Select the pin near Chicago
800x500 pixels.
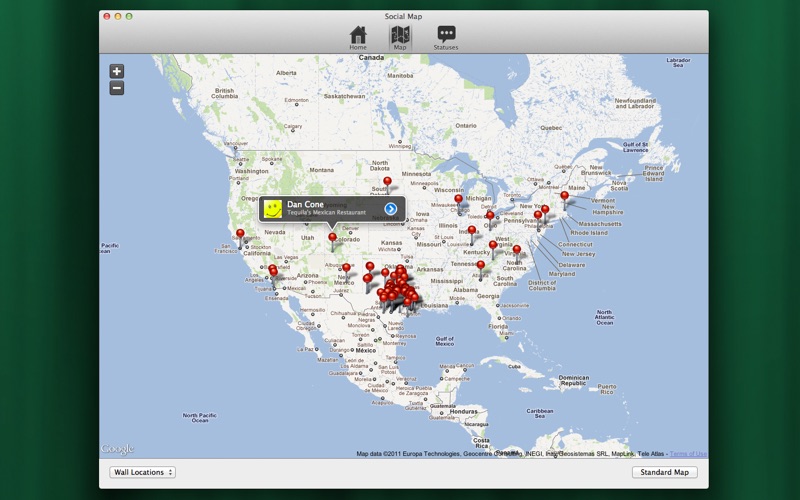point(459,199)
